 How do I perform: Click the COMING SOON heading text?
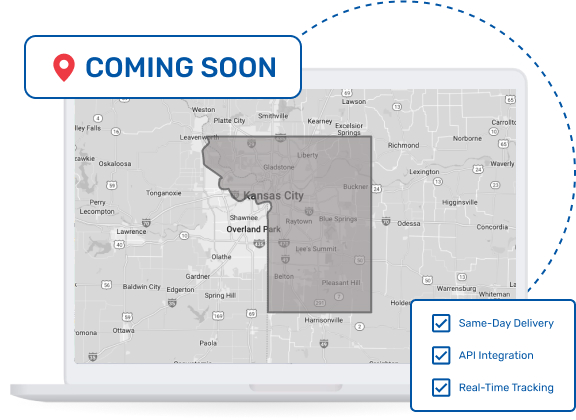tap(181, 68)
